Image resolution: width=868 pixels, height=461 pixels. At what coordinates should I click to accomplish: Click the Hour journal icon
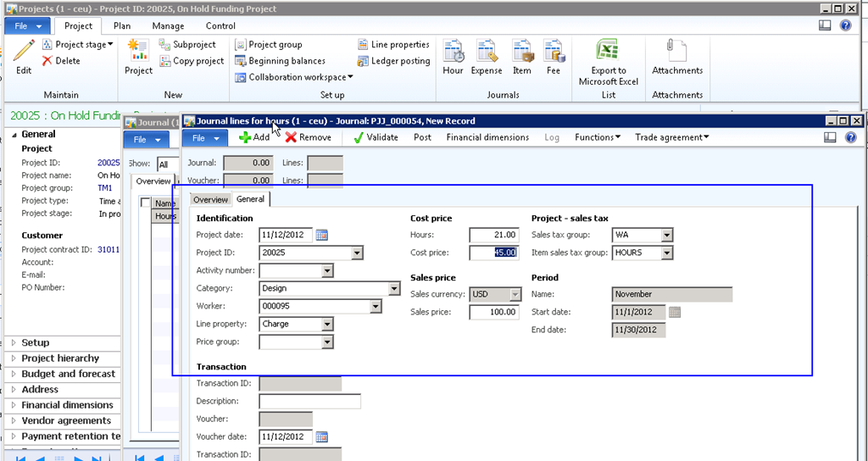tap(453, 52)
